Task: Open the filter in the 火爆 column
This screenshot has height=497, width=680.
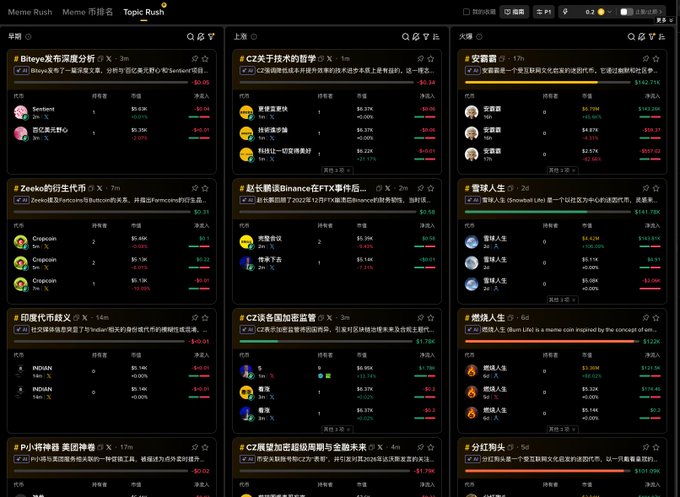Action: tap(651, 37)
